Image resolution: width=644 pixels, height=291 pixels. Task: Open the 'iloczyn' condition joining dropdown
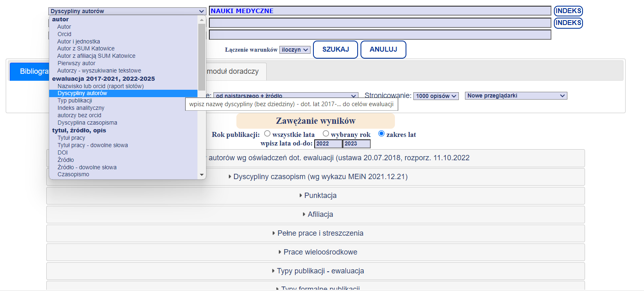(295, 50)
